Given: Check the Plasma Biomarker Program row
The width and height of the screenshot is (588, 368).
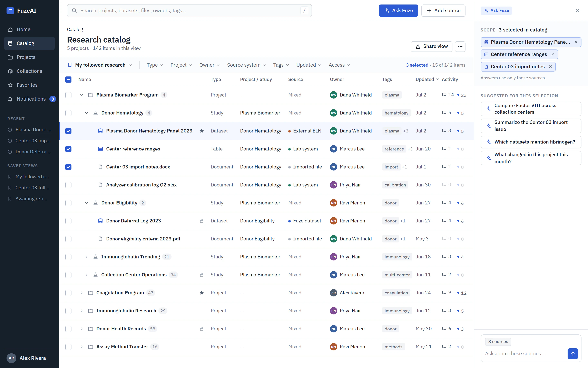Looking at the screenshot, I should pos(68,95).
